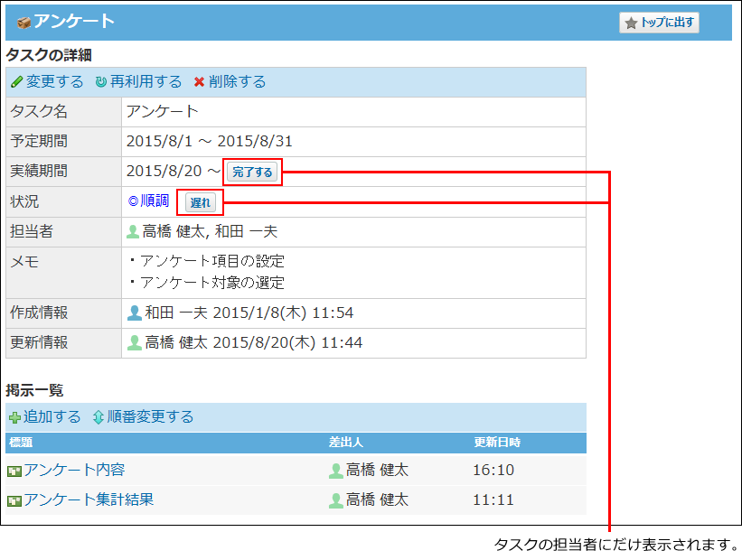Open the 変更する link
742x560 pixels.
click(54, 82)
